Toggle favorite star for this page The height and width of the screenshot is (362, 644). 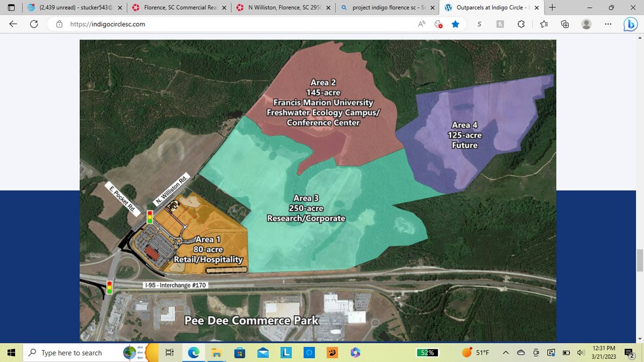[456, 24]
